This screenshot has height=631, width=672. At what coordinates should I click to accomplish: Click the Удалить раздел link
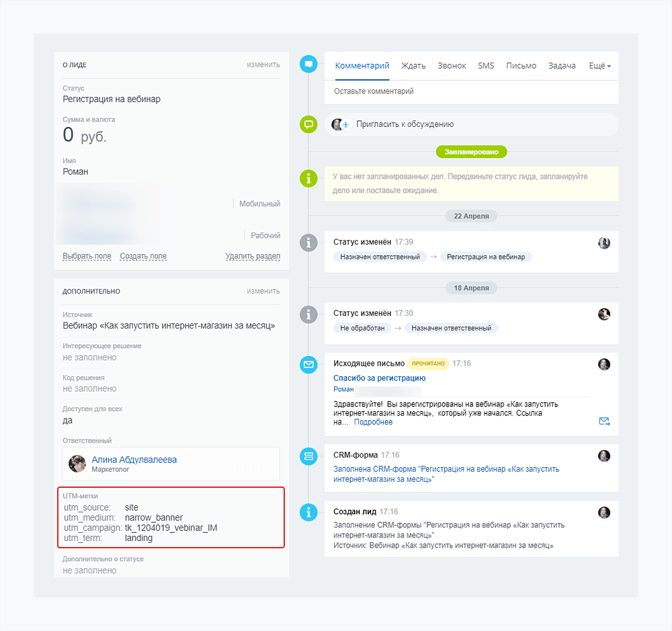coord(253,256)
